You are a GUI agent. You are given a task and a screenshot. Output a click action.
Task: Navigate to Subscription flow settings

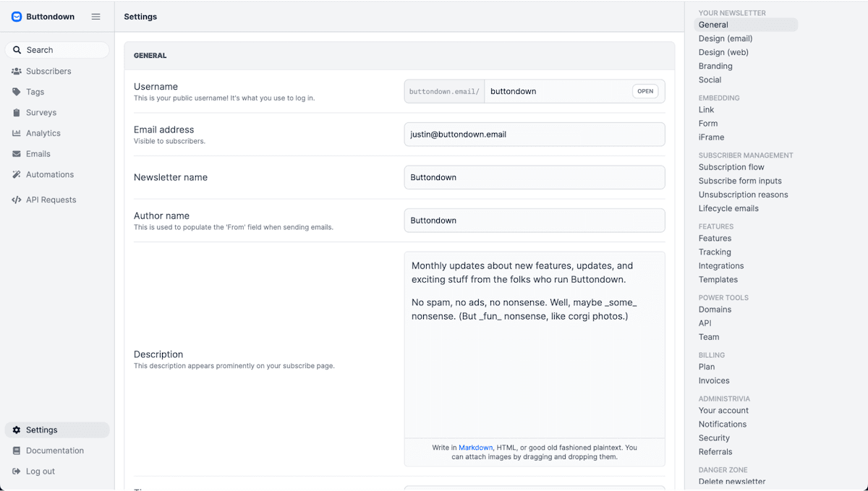click(731, 167)
